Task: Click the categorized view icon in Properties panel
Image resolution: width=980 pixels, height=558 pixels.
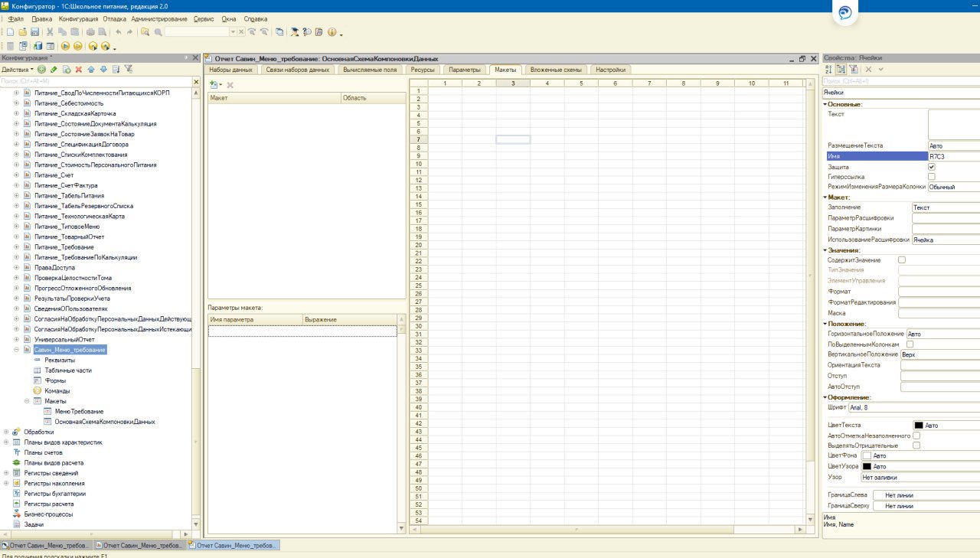Action: click(x=841, y=69)
